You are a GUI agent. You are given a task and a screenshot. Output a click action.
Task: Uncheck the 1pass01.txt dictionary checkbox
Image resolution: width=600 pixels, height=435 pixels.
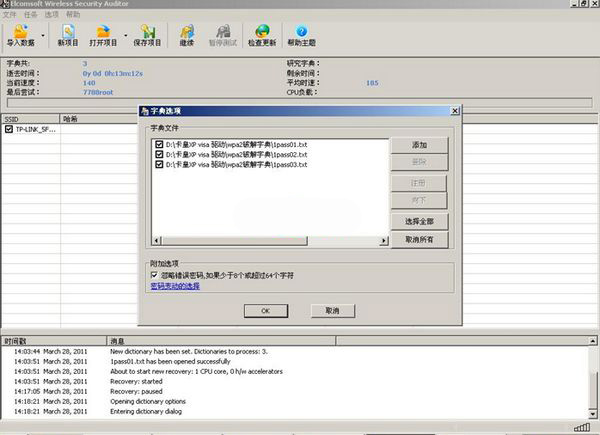[159, 144]
